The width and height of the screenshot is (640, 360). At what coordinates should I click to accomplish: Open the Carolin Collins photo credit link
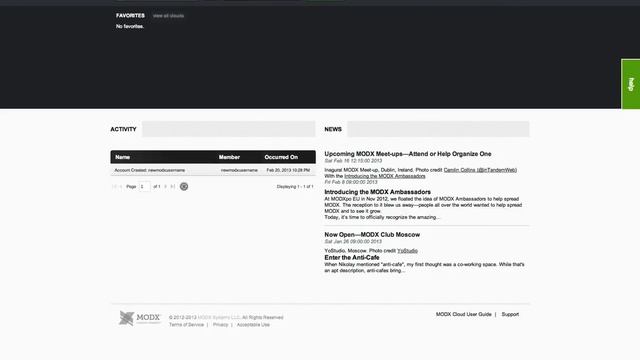tap(480, 170)
